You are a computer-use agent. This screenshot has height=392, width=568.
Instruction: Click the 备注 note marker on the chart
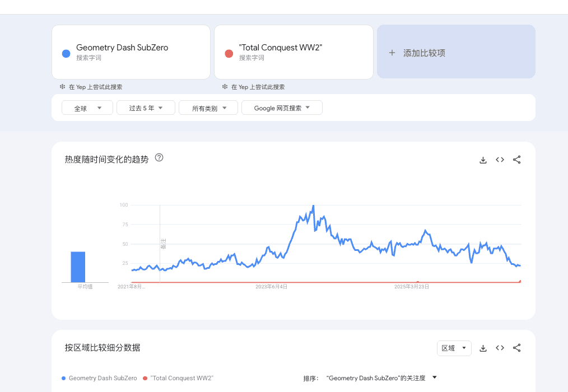pos(164,244)
